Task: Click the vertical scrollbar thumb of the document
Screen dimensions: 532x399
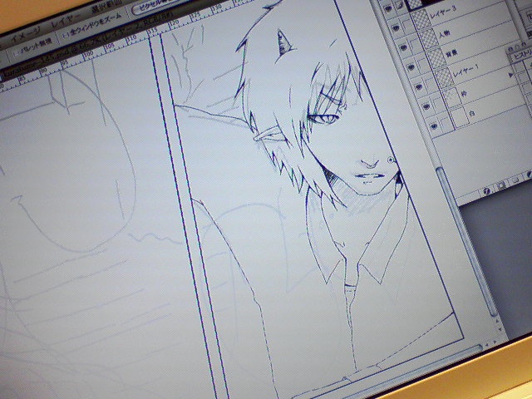Action: (466, 243)
